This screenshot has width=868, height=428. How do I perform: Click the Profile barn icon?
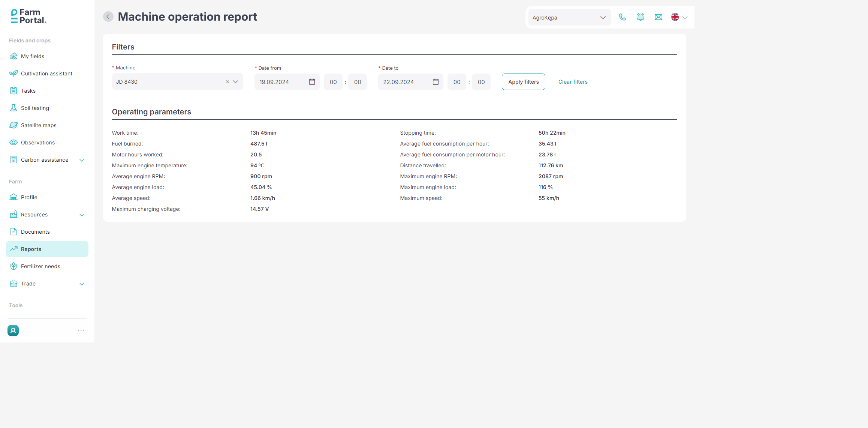(13, 197)
